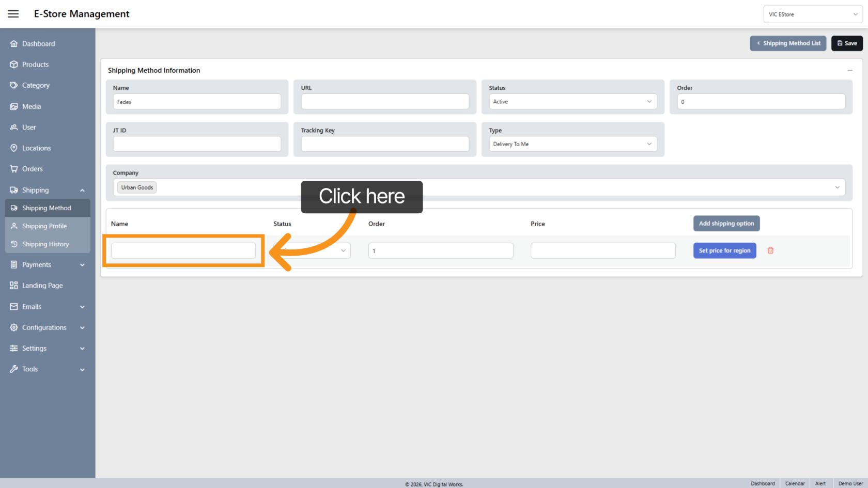This screenshot has width=868, height=488.
Task: Click the Landing Page grid icon
Action: [14, 286]
